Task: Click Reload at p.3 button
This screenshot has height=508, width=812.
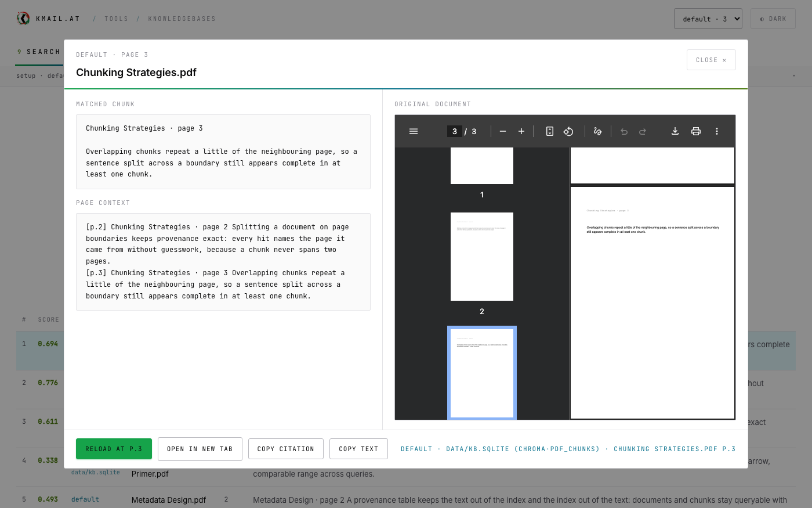Action: 114,449
